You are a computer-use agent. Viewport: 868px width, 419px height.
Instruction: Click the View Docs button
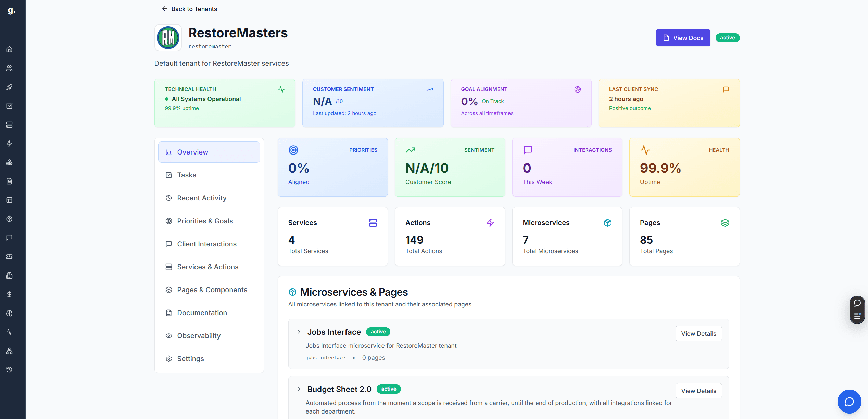click(683, 38)
